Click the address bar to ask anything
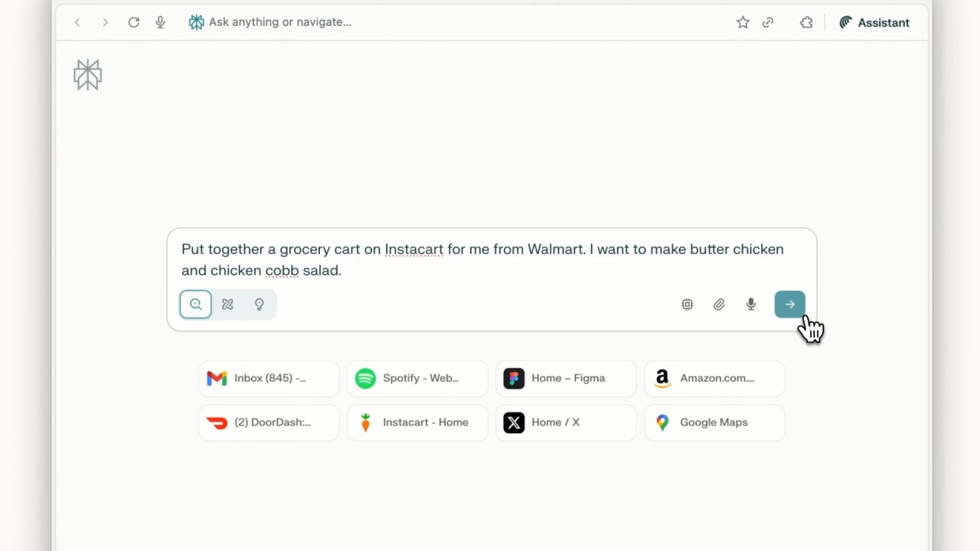980x551 pixels. pos(280,22)
